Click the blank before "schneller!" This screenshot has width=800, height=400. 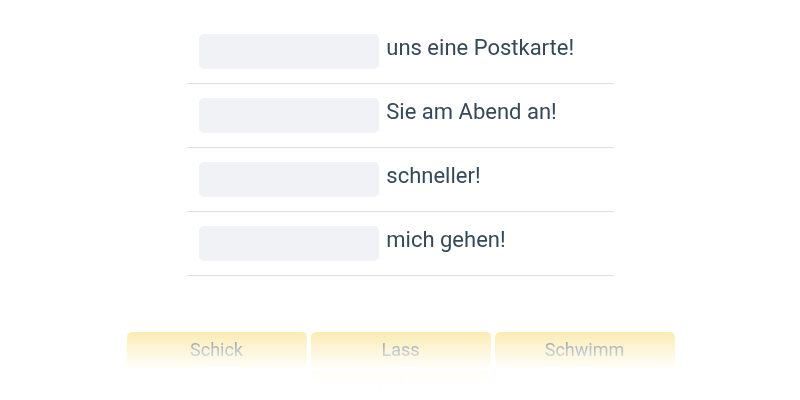(x=289, y=179)
